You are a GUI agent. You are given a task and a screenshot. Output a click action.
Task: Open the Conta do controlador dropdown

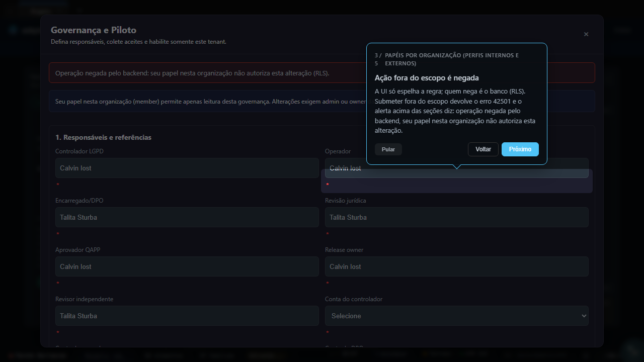tap(457, 316)
